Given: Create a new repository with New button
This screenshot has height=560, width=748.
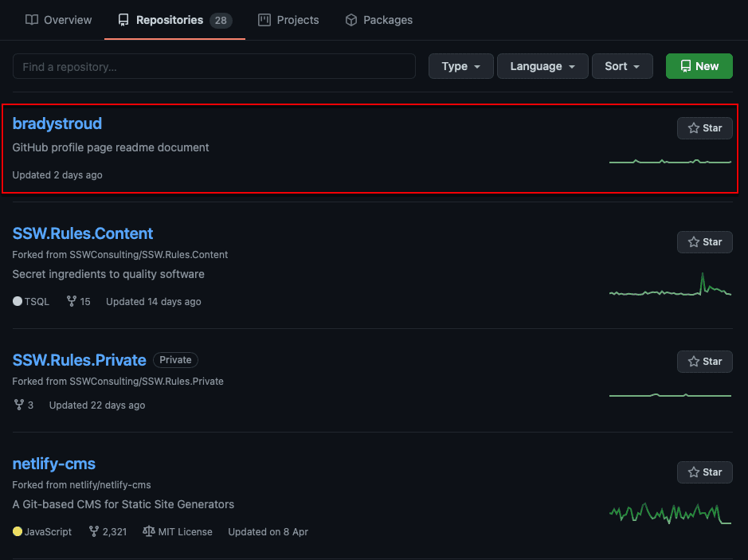Looking at the screenshot, I should tap(699, 66).
